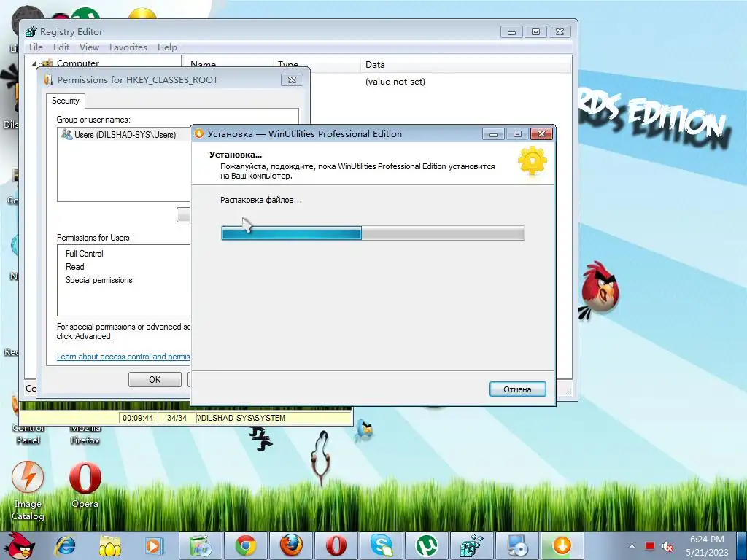This screenshot has height=560, width=747.
Task: Open Opera from the taskbar
Action: click(x=336, y=545)
